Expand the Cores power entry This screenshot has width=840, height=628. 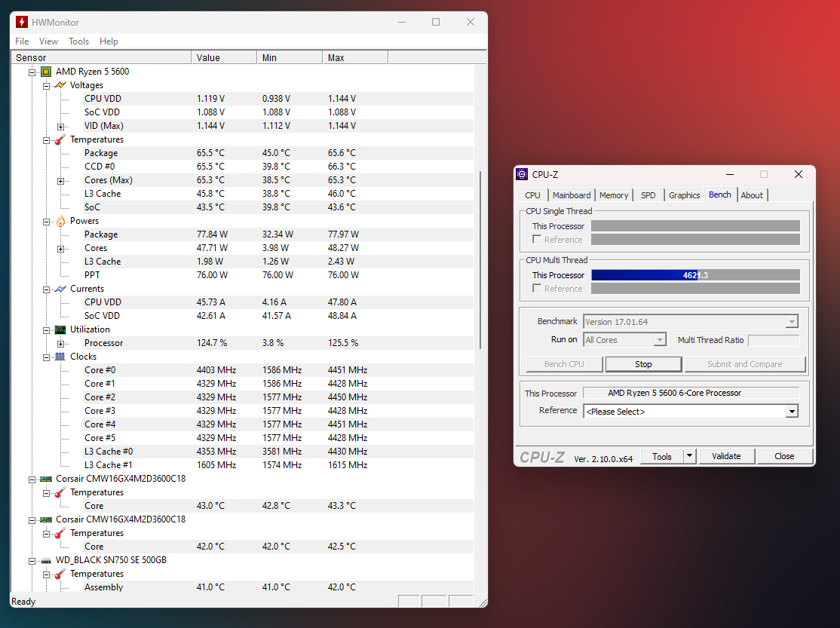[60, 249]
